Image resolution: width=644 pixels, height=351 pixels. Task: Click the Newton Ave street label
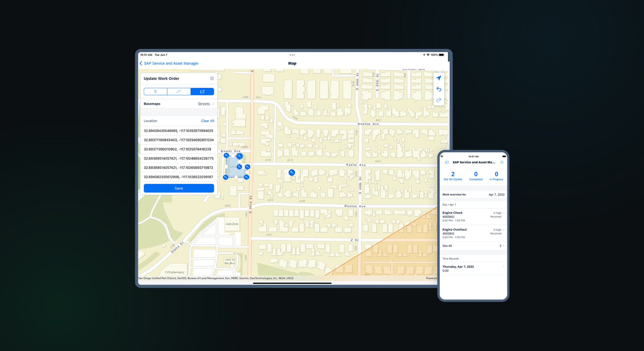click(368, 124)
